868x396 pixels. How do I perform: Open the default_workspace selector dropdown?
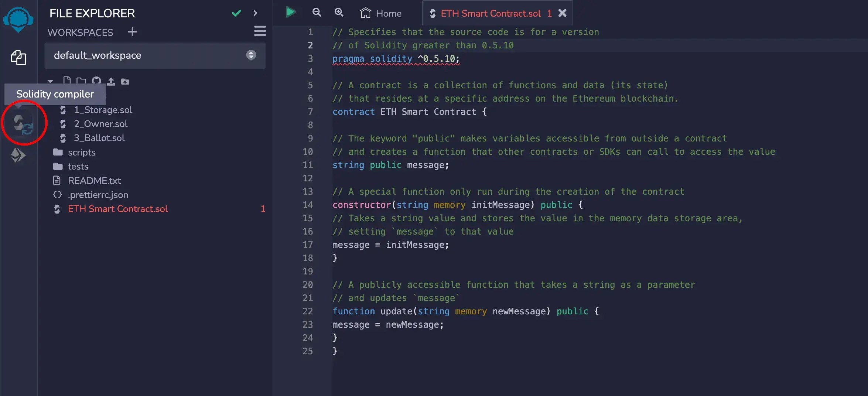(x=251, y=55)
